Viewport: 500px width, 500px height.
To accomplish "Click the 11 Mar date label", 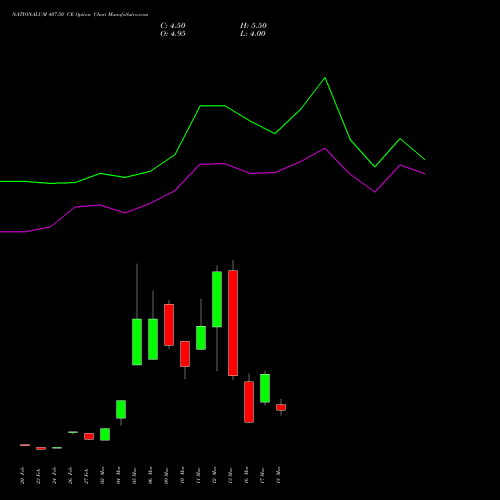I will (x=198, y=476).
